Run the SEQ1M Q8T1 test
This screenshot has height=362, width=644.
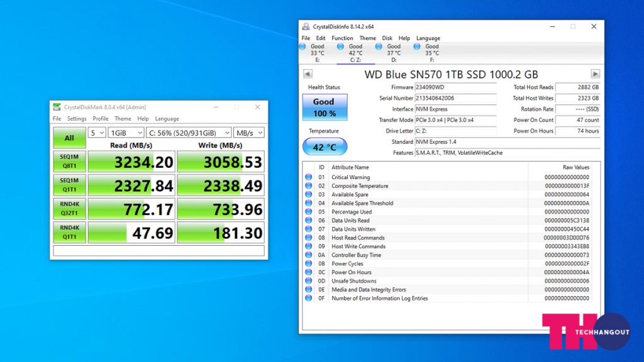click(x=69, y=162)
